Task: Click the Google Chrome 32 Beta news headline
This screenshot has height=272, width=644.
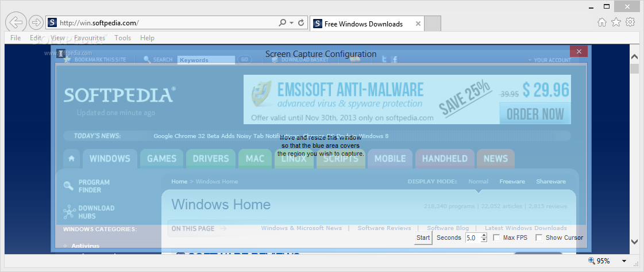Action: 271,136
